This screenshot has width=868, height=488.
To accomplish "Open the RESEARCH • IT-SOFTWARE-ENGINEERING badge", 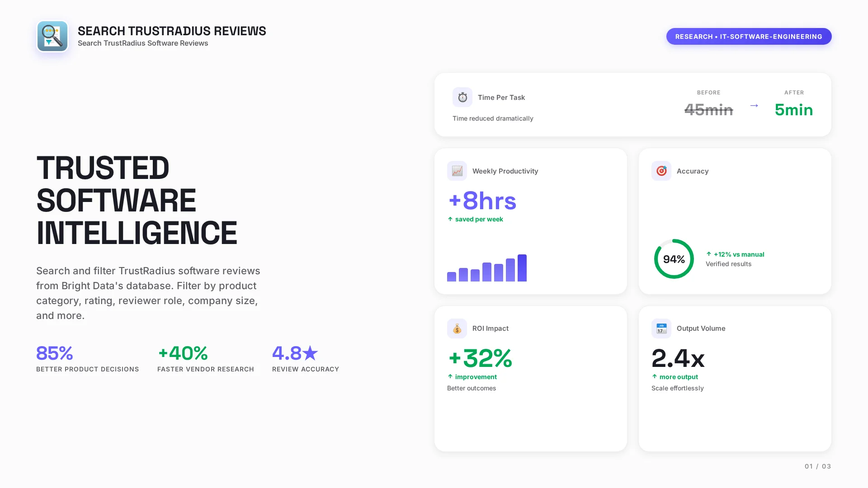I will click(x=749, y=37).
